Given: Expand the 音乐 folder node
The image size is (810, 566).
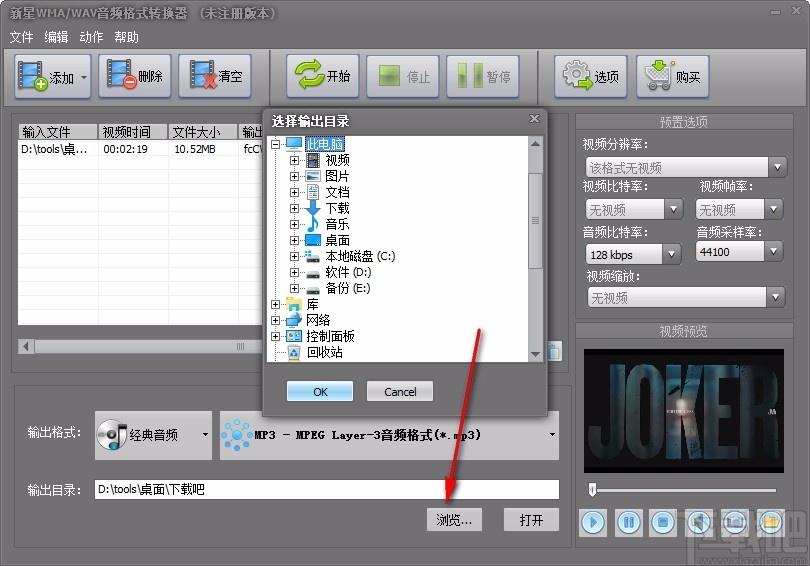Looking at the screenshot, I should 294,225.
